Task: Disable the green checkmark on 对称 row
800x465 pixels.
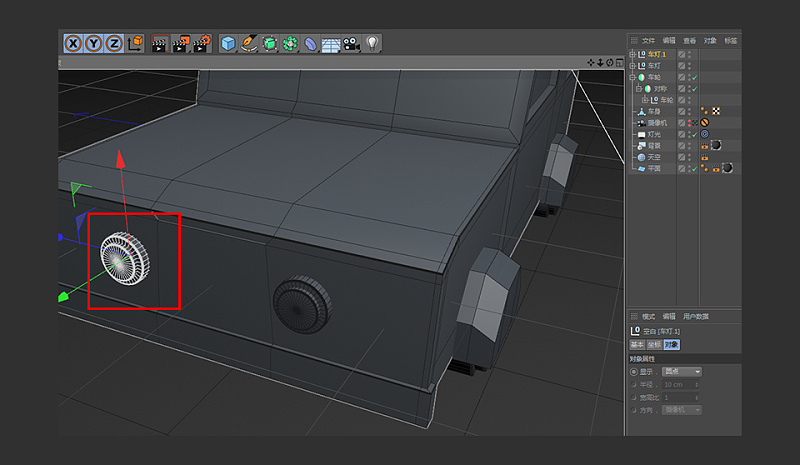Action: coord(695,89)
